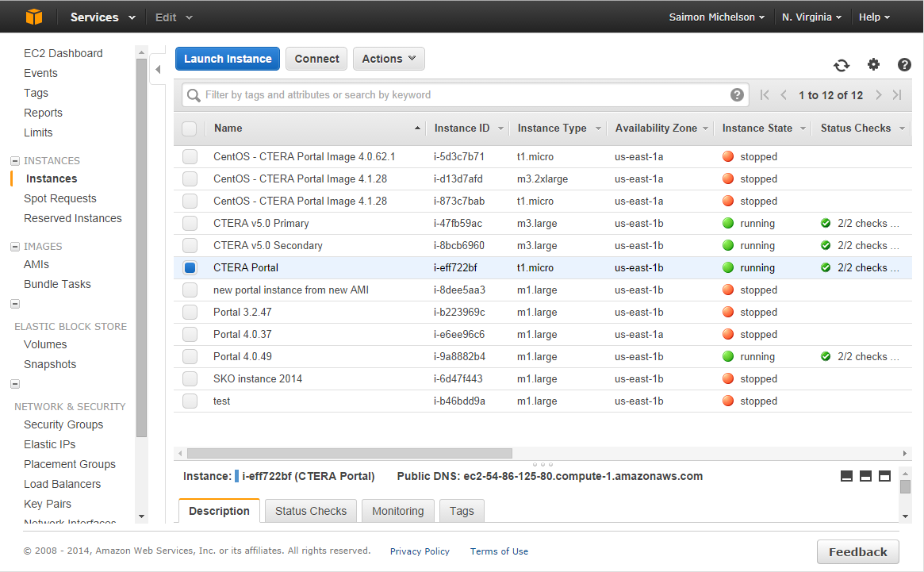Viewport: 924px width, 572px height.
Task: Open the N. Virginia region selector
Action: 811,17
